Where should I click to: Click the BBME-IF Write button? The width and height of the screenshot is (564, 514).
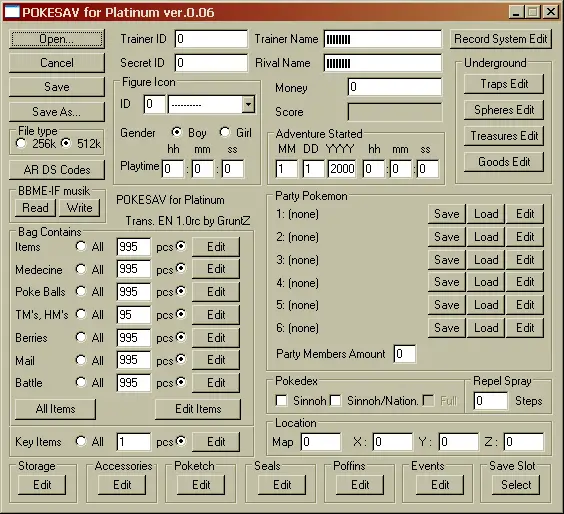79,208
